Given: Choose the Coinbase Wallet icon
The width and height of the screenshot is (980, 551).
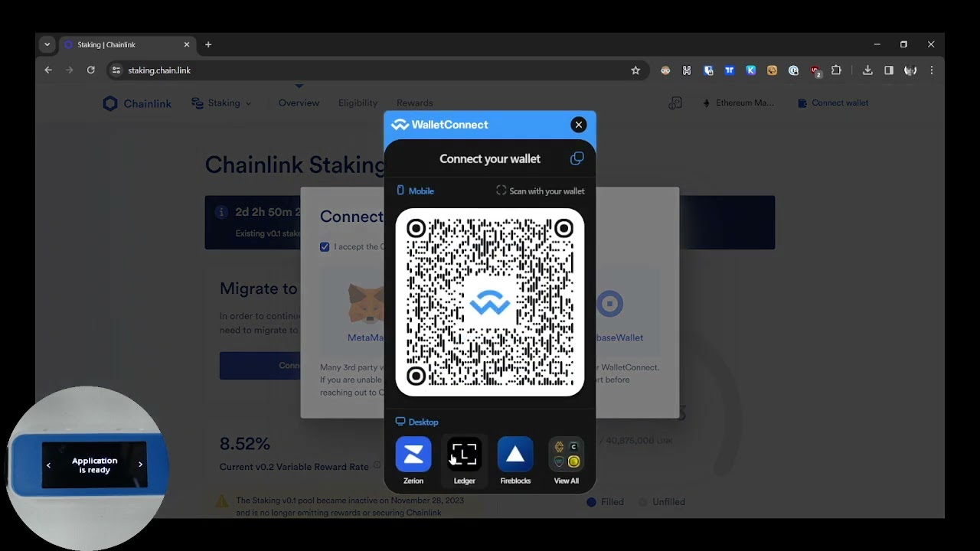Looking at the screenshot, I should click(610, 303).
